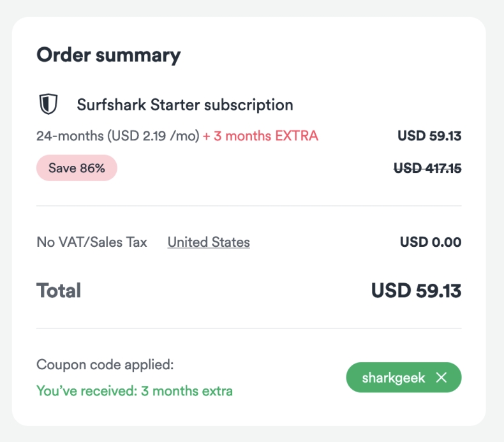Click the green '3 months extra' confirmation
Screen dimensions: 504x442
point(135,391)
